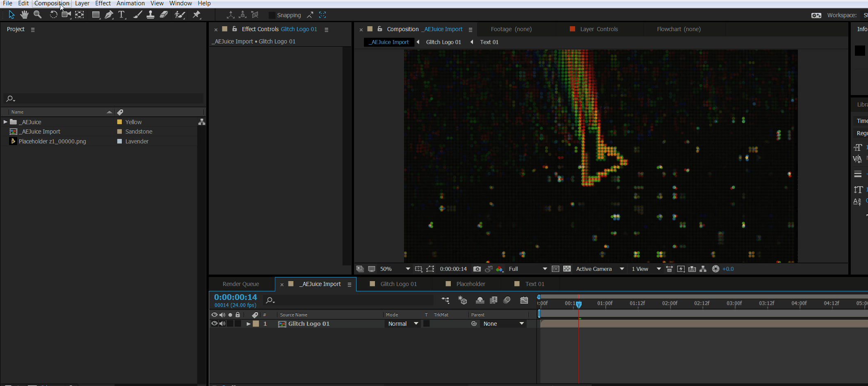Select the Zoom magnifier tool
Image resolution: width=868 pixels, height=386 pixels.
(x=37, y=15)
